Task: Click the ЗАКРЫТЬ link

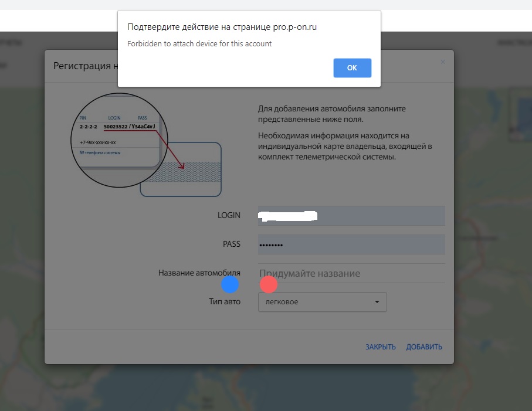Action: point(380,347)
